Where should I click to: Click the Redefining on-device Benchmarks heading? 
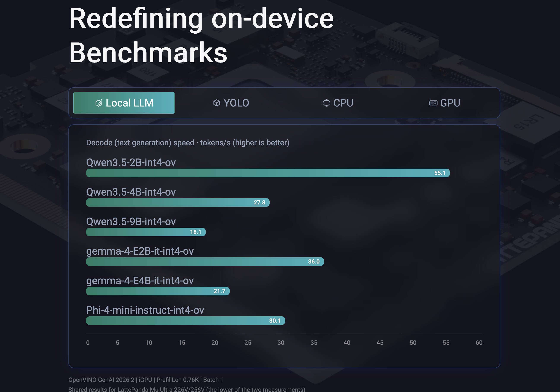coord(201,35)
